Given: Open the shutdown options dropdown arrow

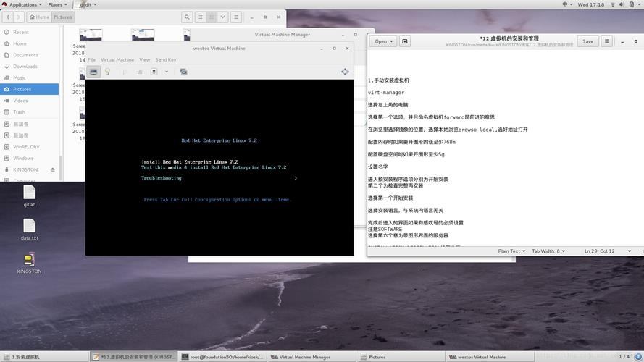Looking at the screenshot, I should pyautogui.click(x=167, y=72).
